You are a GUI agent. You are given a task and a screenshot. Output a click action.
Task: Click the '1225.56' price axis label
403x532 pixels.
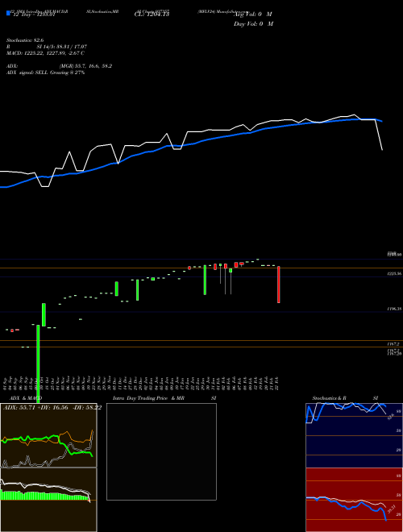pyautogui.click(x=394, y=273)
